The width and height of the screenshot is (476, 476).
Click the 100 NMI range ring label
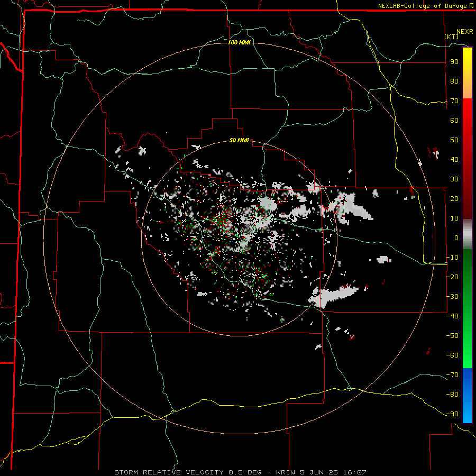point(239,42)
